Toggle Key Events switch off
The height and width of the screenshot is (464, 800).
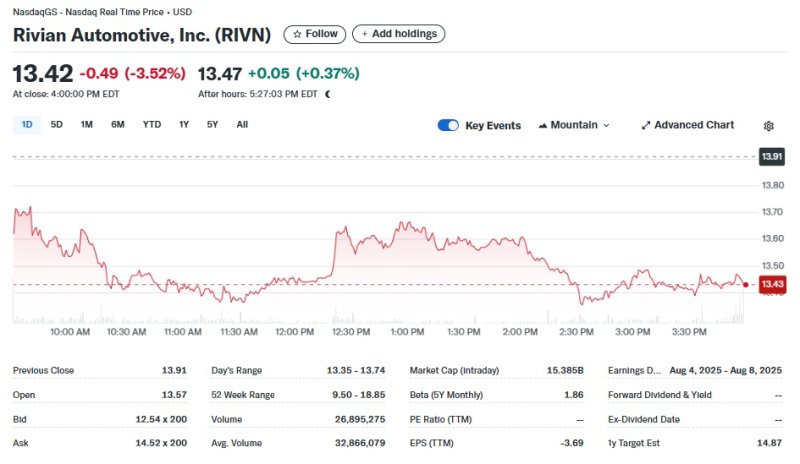(448, 126)
